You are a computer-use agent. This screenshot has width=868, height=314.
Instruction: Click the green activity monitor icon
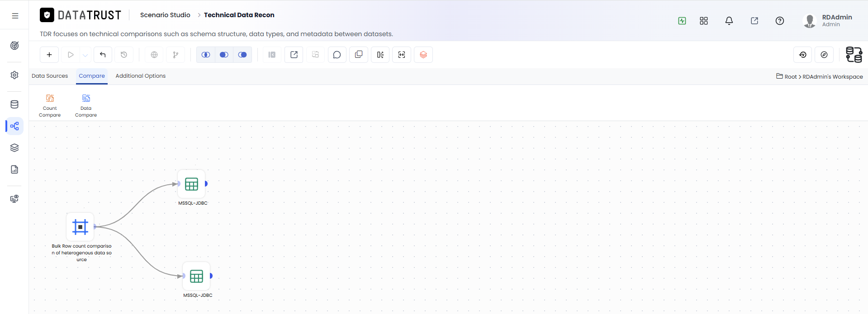682,21
